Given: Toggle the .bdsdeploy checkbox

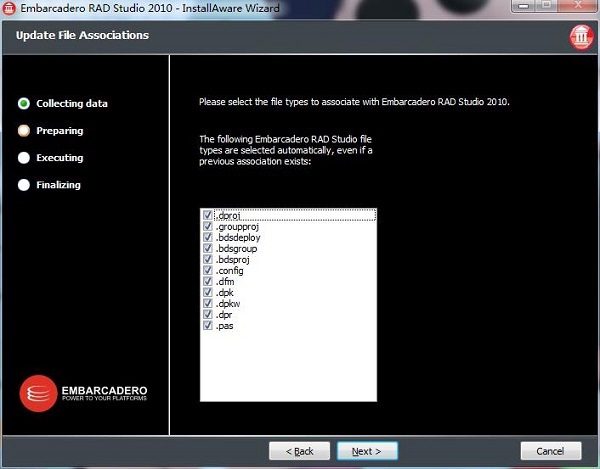Looking at the screenshot, I should pos(208,237).
